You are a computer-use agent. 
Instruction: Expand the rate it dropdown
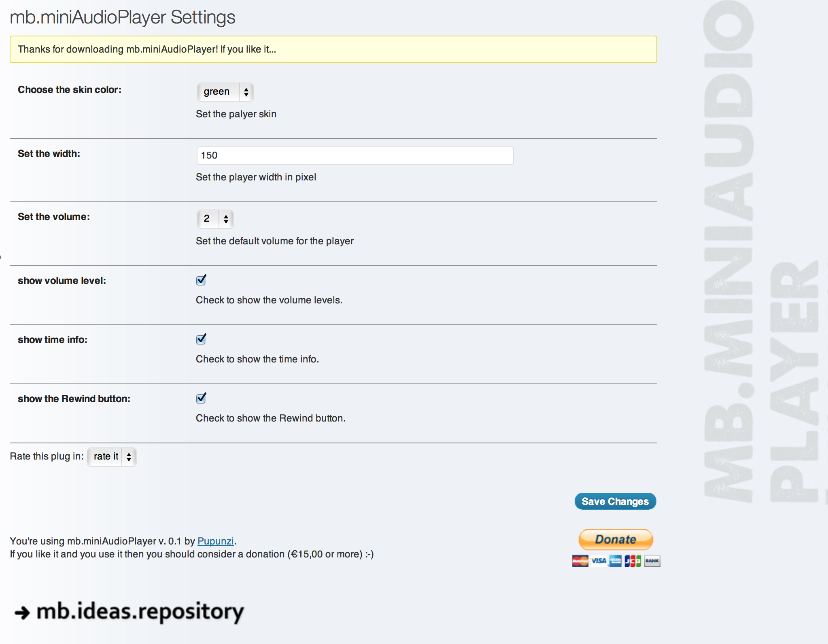[112, 457]
